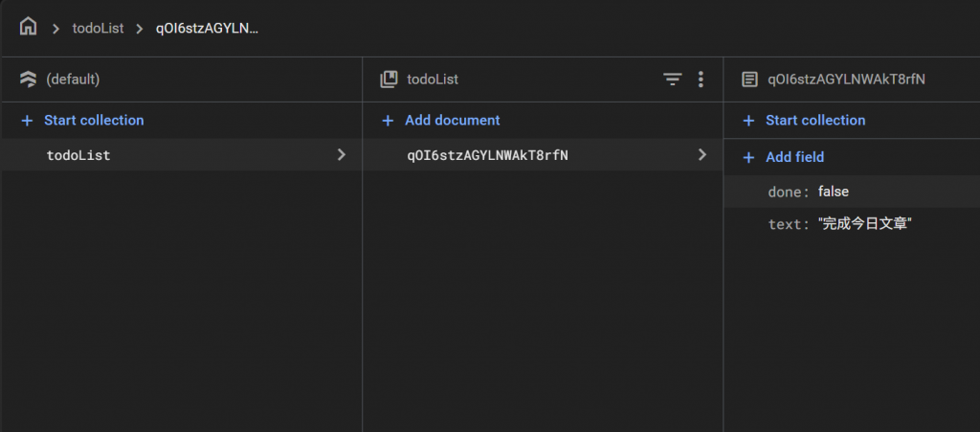Viewport: 980px width, 432px height.
Task: Click the home icon in breadcrumb
Action: point(28,27)
